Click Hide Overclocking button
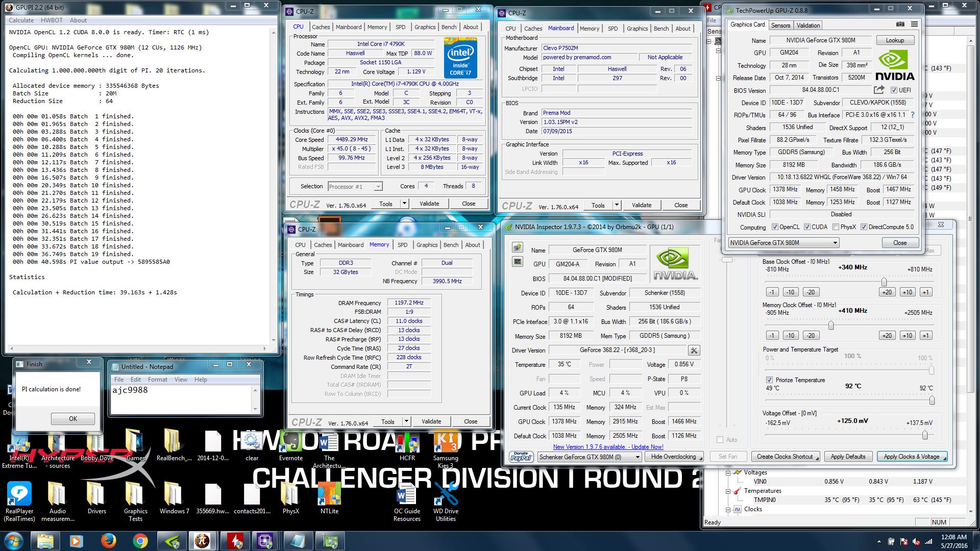The image size is (980, 551). pyautogui.click(x=674, y=457)
